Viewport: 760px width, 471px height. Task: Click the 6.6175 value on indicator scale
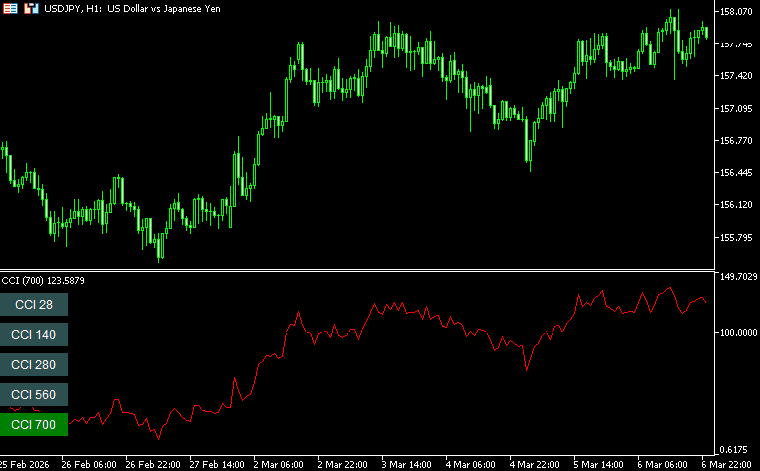click(738, 450)
